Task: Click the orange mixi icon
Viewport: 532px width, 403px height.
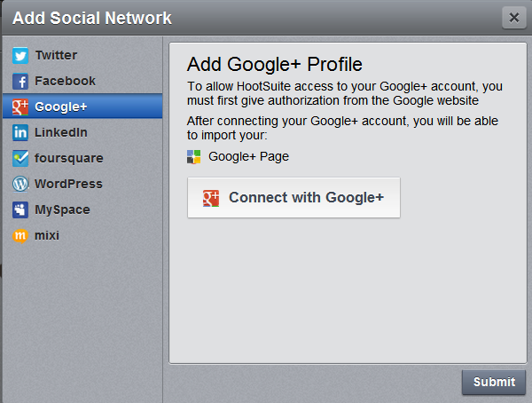Action: click(20, 236)
